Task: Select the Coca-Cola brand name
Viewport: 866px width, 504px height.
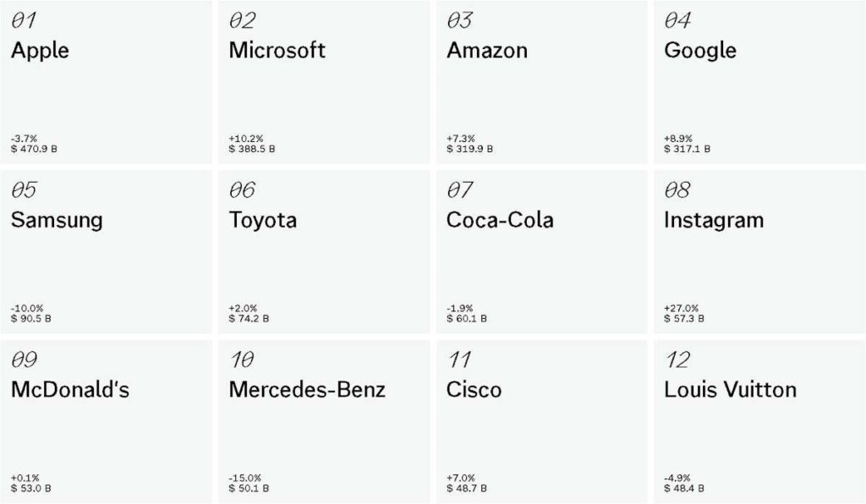Action: pyautogui.click(x=500, y=220)
